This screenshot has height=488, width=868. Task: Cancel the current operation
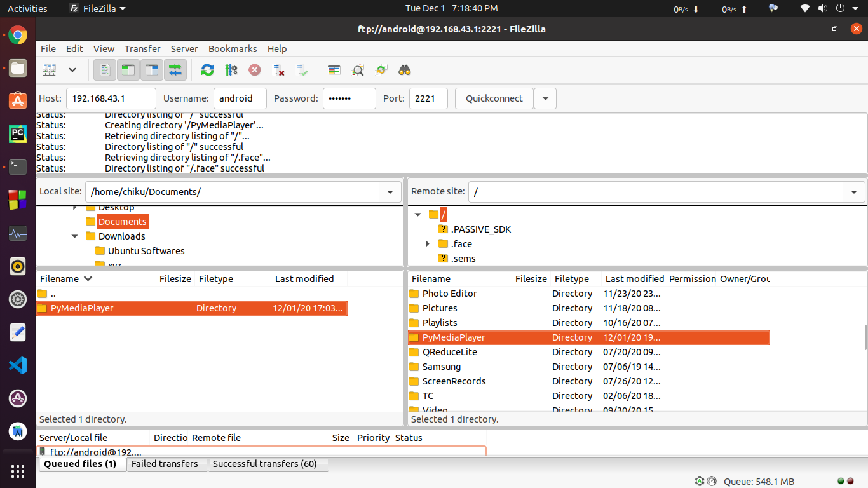[254, 70]
